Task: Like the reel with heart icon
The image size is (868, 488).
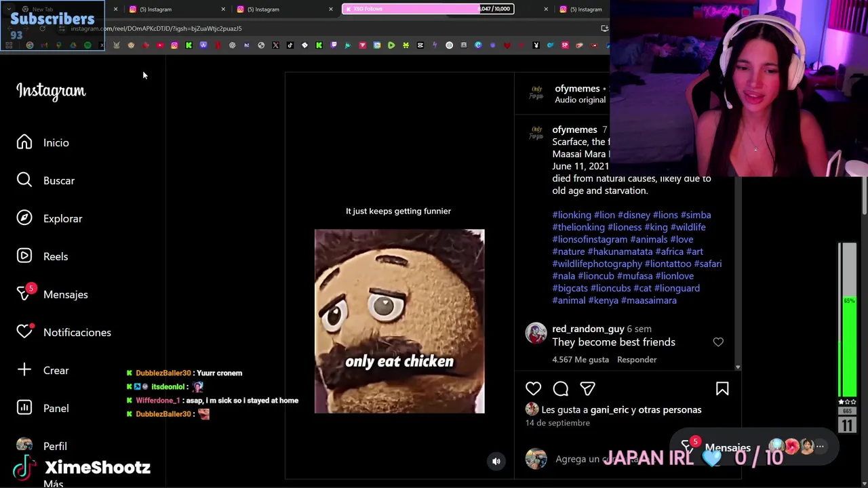Action: [x=534, y=388]
